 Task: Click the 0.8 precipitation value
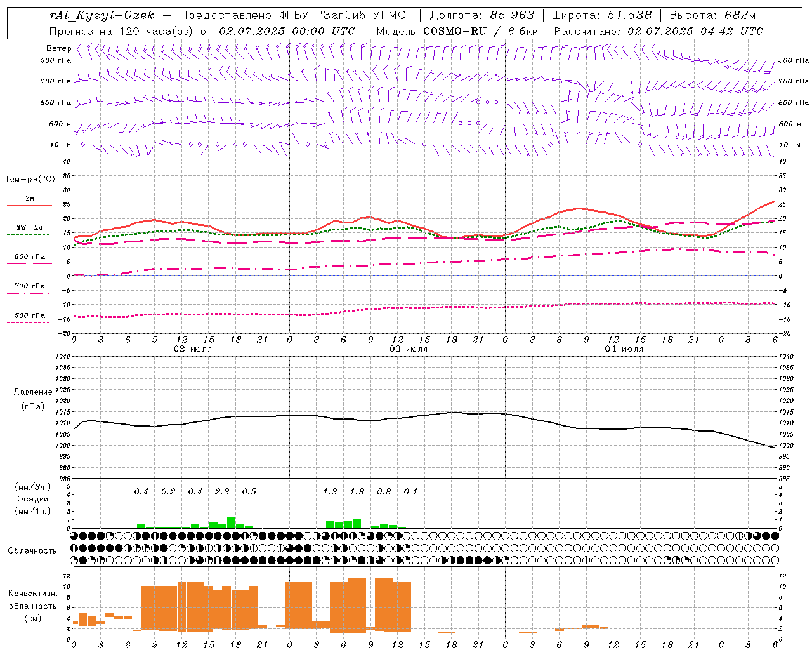pos(384,492)
